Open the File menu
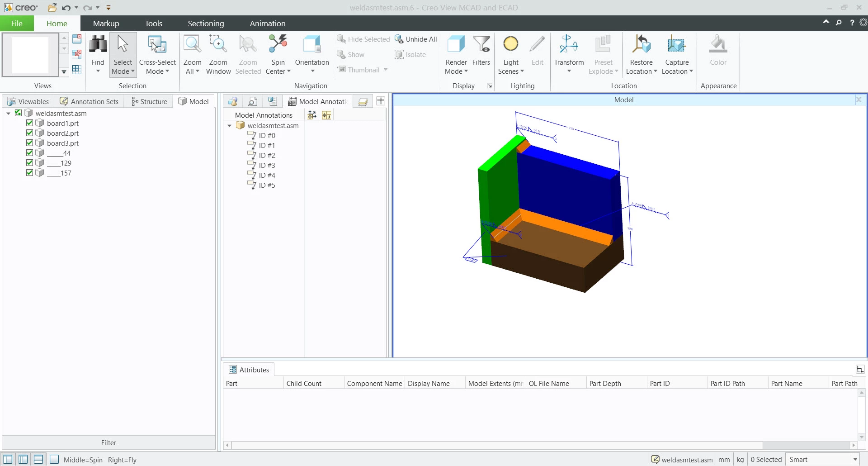868x466 pixels. coord(17,24)
